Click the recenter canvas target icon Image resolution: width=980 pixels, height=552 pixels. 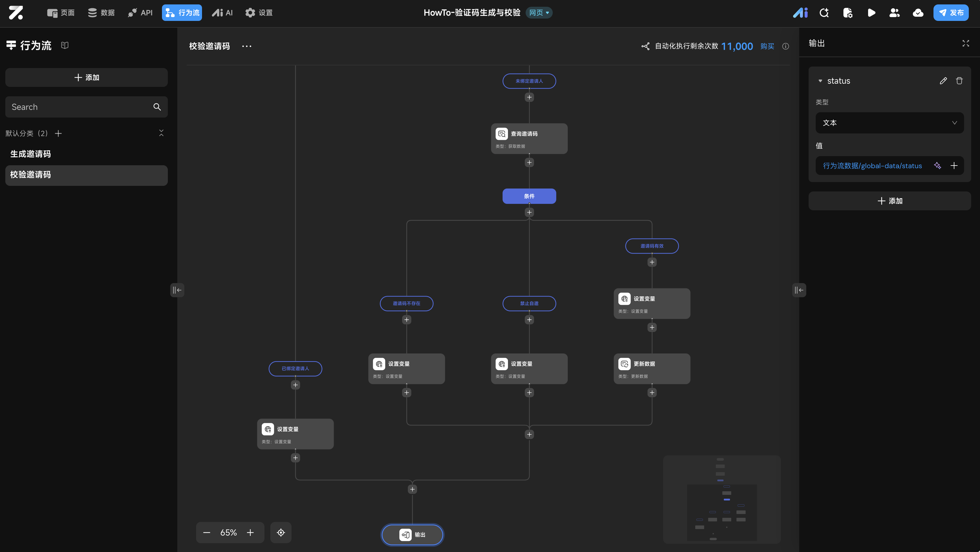tap(281, 532)
